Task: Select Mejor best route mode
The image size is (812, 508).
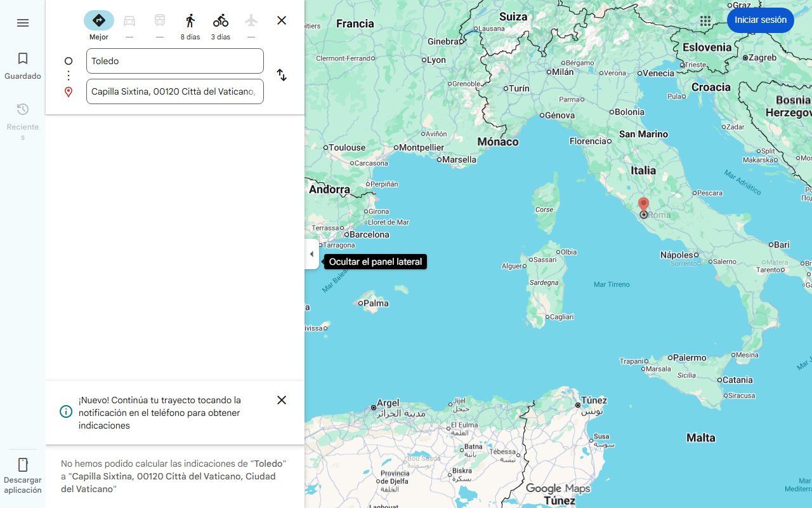Action: 99,21
